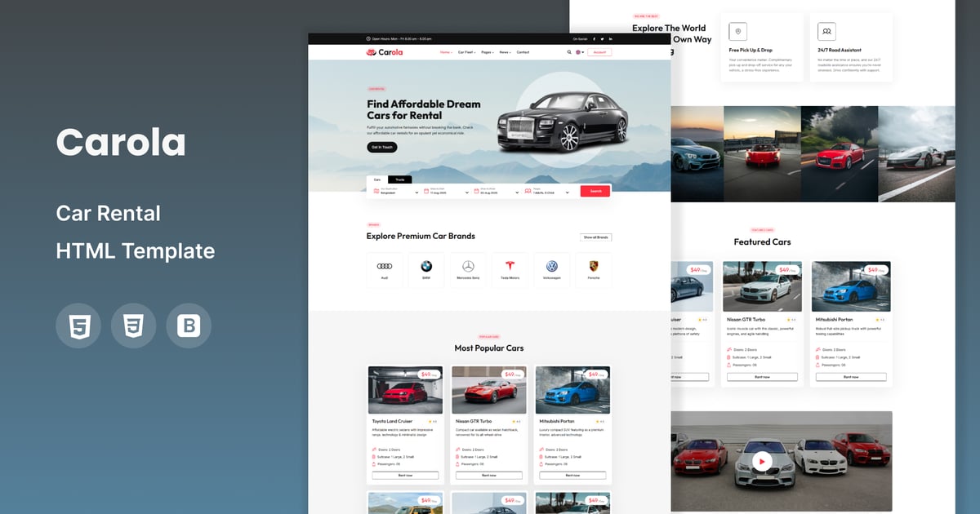This screenshot has width=980, height=514.
Task: Click the CSS3 badge icon
Action: coord(134,326)
